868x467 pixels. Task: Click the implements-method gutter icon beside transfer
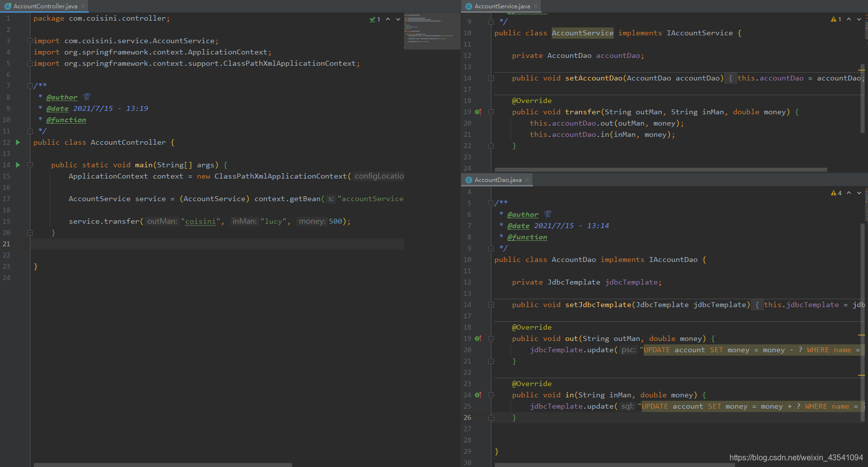click(478, 112)
